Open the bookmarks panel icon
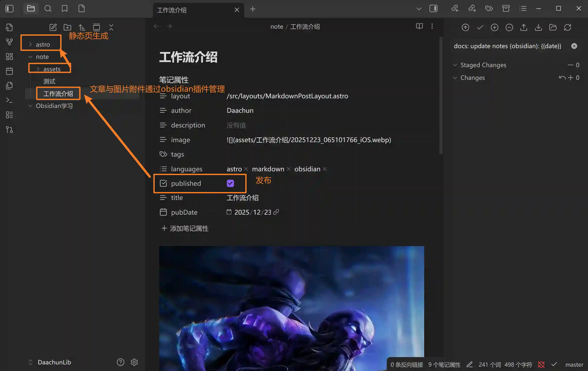The height and width of the screenshot is (371, 588). point(65,9)
